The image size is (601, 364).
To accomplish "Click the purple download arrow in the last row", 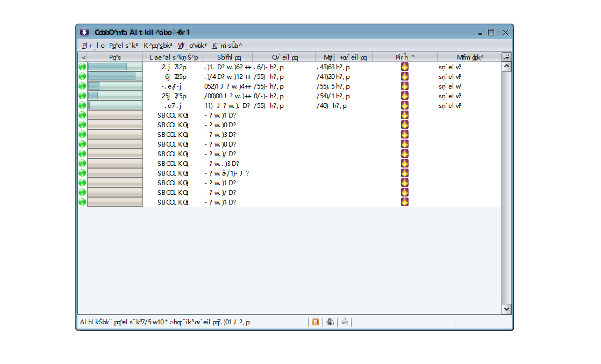I will [x=405, y=202].
